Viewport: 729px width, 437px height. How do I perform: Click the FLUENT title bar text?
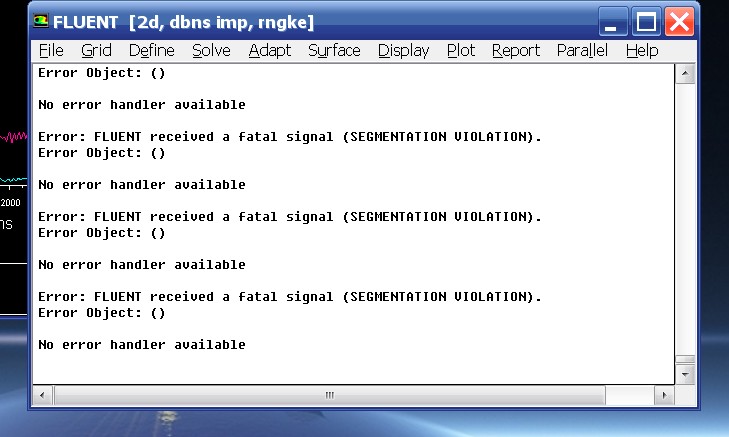pos(183,22)
